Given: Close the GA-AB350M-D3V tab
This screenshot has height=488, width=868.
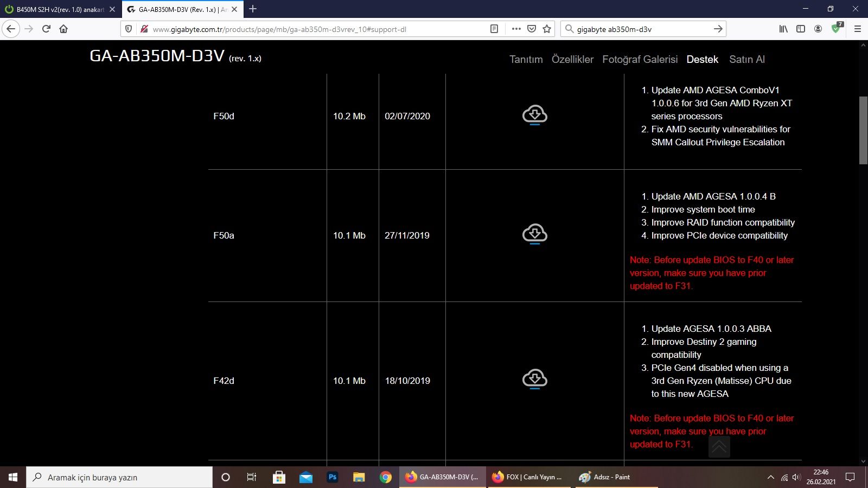Looking at the screenshot, I should (x=234, y=9).
